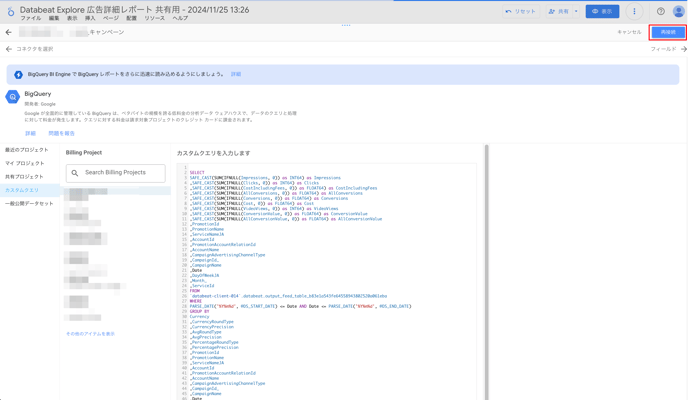
Task: Open the three-dot more options menu
Action: (634, 11)
